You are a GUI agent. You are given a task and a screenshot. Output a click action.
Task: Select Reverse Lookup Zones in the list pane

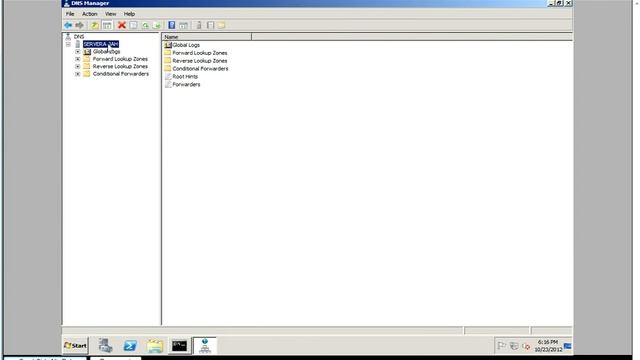pyautogui.click(x=200, y=61)
